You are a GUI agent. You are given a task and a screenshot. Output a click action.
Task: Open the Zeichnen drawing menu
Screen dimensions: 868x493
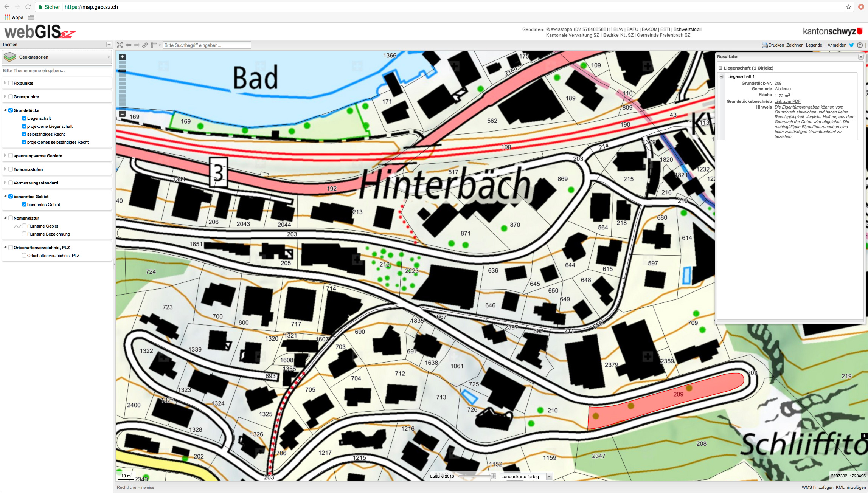point(795,45)
